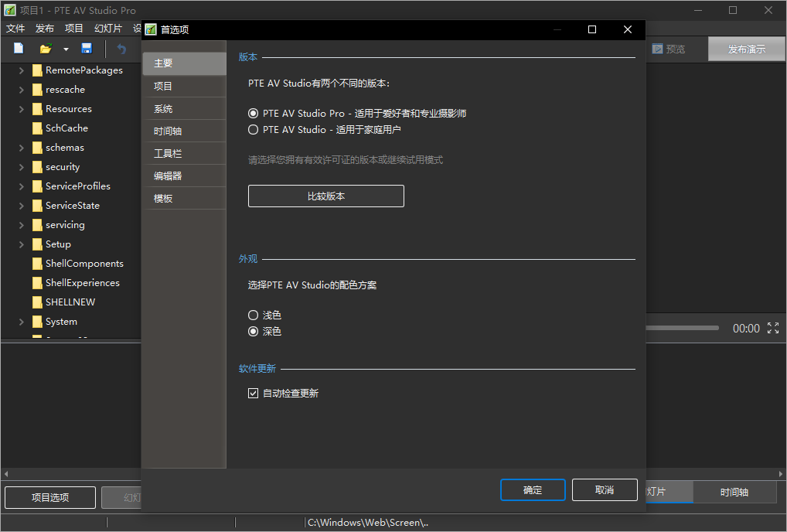The width and height of the screenshot is (787, 532).
Task: Save the project using the floppy disk icon
Action: [87, 49]
